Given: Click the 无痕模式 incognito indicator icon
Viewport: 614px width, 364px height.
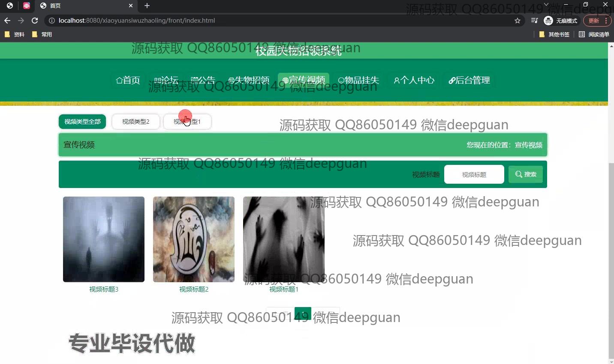Looking at the screenshot, I should [548, 21].
